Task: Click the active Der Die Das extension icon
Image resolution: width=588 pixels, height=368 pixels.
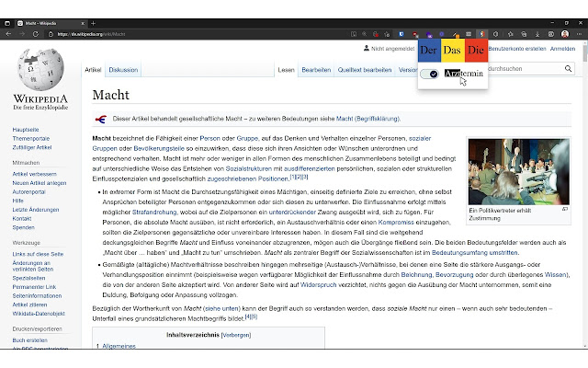Action: 481,34
